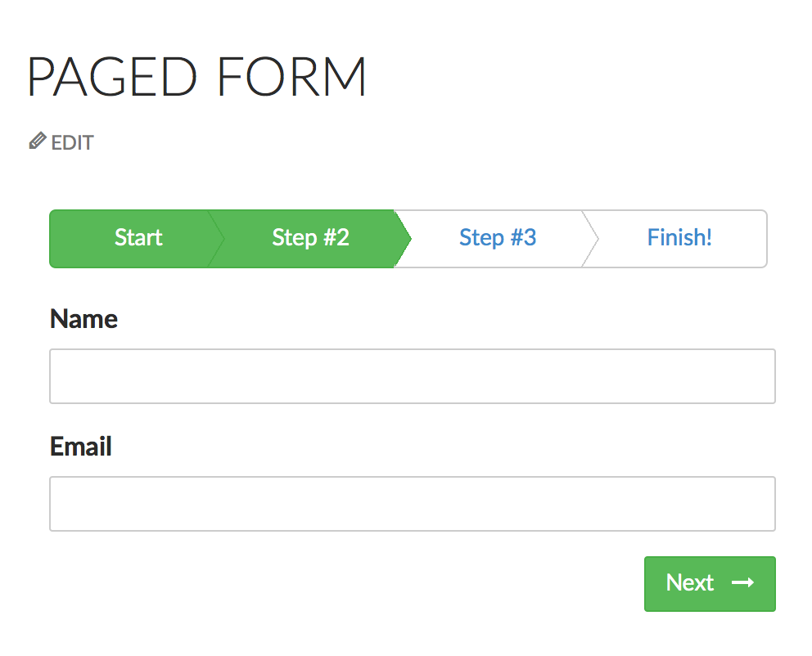This screenshot has height=656, width=812.
Task: Click the word PAGED in the heading
Action: coord(114,79)
